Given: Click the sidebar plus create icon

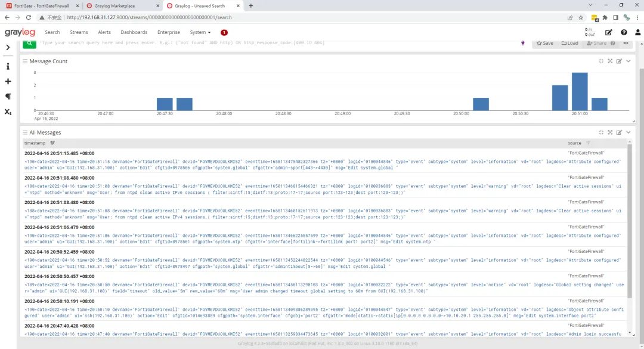Looking at the screenshot, I should (x=8, y=81).
